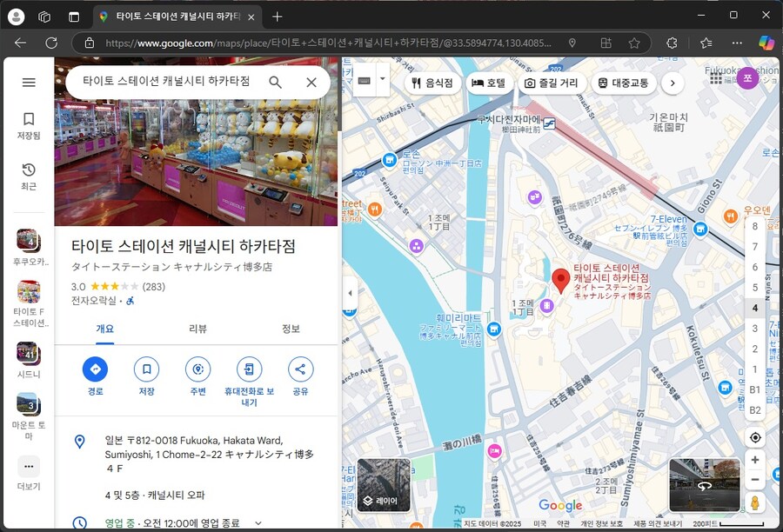Open the Recent history sidebar item

pyautogui.click(x=29, y=176)
